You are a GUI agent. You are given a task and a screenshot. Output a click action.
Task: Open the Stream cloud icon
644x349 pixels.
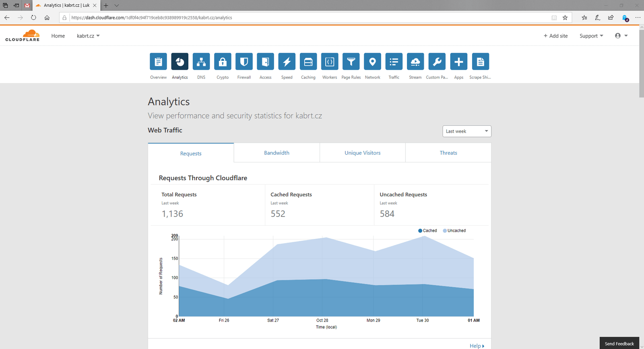coord(415,62)
